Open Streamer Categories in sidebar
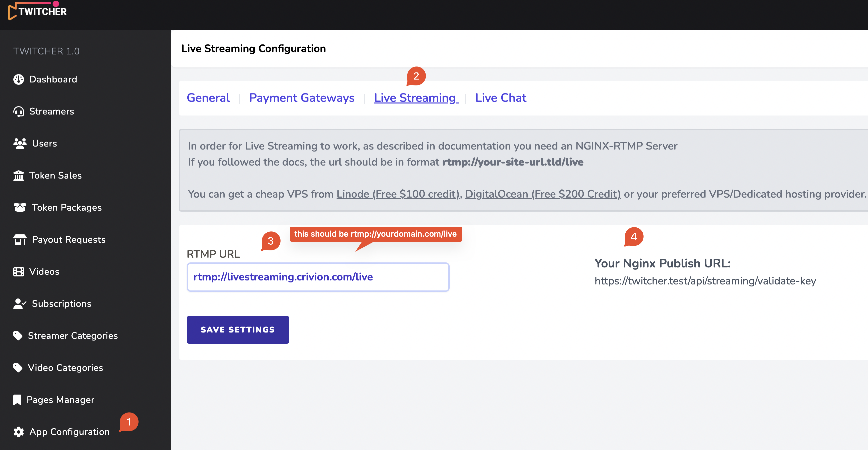The width and height of the screenshot is (868, 450). tap(72, 335)
